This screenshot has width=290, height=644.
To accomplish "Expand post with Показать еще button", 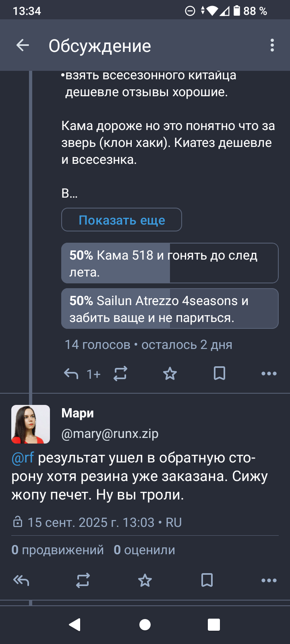I will pos(122,220).
